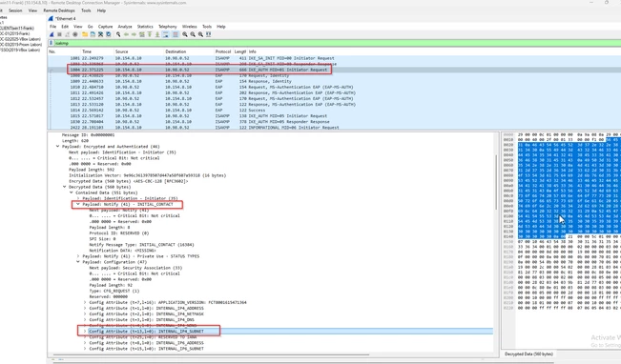The image size is (621, 364).
Task: Restart the current capture
Action: 68,35
